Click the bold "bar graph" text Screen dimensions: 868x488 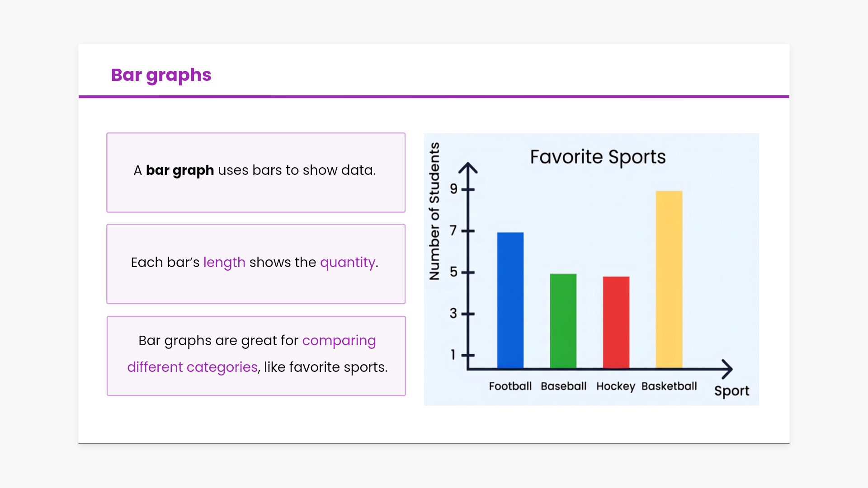click(x=180, y=170)
